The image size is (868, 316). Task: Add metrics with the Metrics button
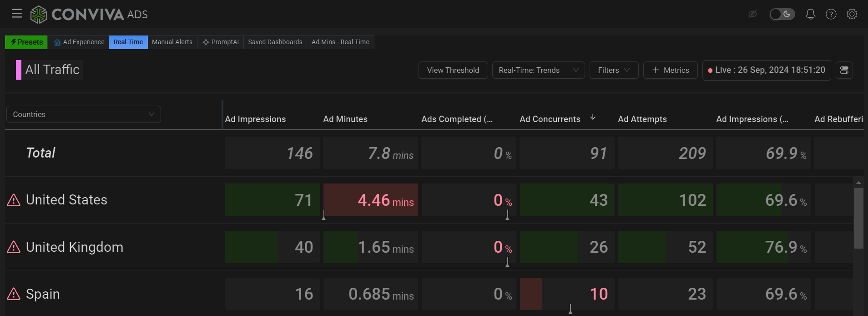tap(670, 70)
